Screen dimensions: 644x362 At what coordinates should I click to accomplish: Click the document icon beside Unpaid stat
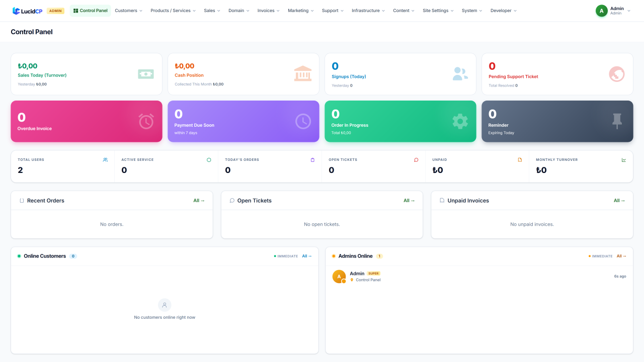520,160
